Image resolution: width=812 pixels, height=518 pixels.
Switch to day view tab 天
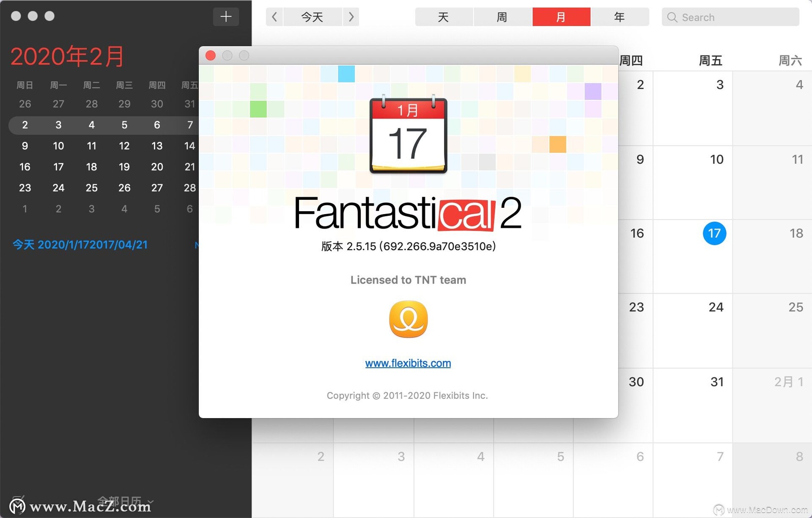[x=444, y=17]
